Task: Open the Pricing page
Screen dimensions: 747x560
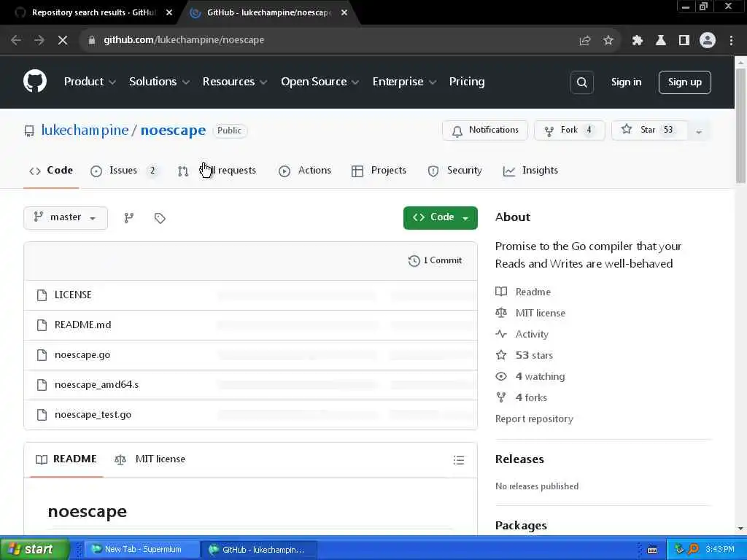Action: [466, 82]
